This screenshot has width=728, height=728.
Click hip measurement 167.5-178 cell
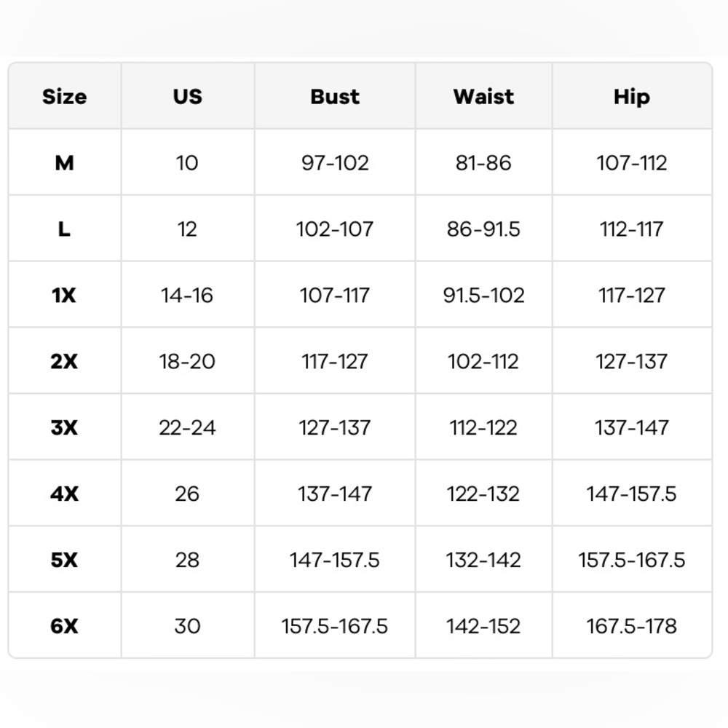click(x=631, y=626)
